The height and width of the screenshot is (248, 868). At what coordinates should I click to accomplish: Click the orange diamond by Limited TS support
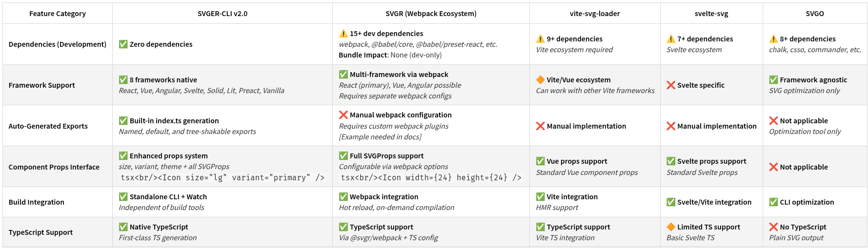pyautogui.click(x=671, y=227)
